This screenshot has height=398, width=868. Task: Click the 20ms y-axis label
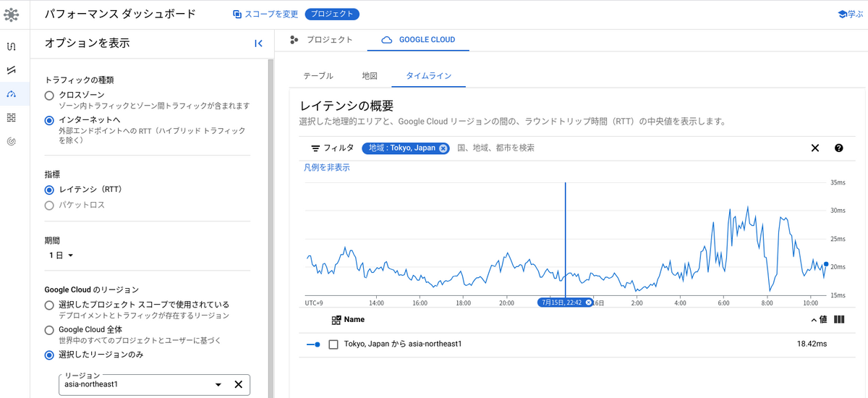tap(838, 267)
